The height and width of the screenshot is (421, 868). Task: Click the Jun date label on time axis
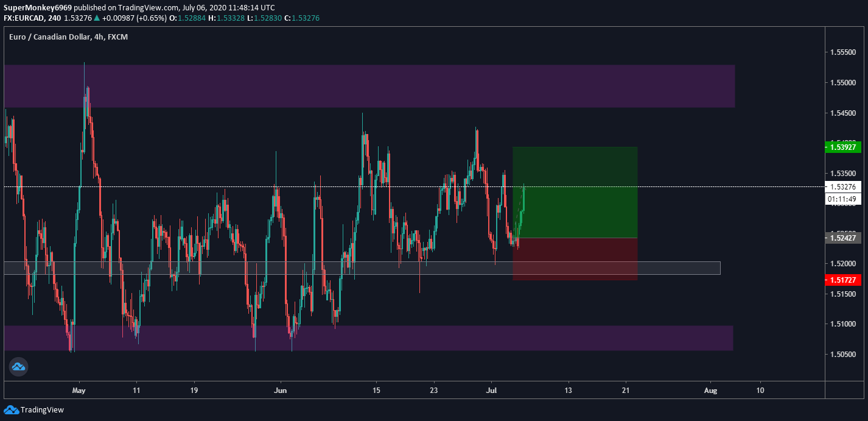280,390
